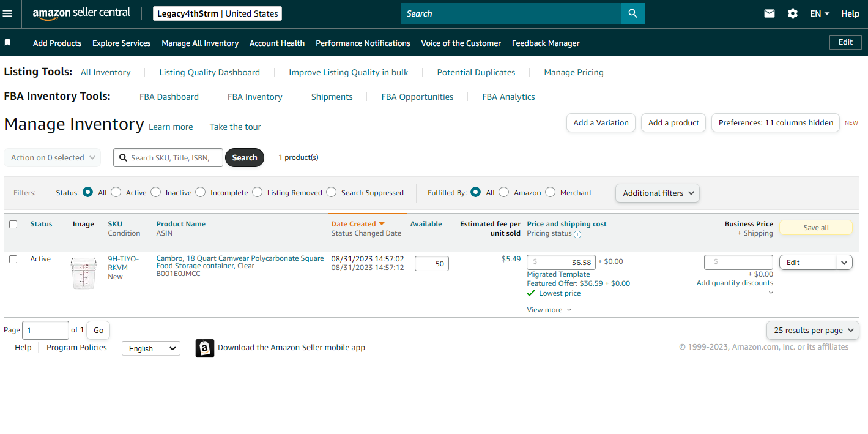Open Feedback Manager menu item
This screenshot has height=434, width=868.
pyautogui.click(x=546, y=43)
